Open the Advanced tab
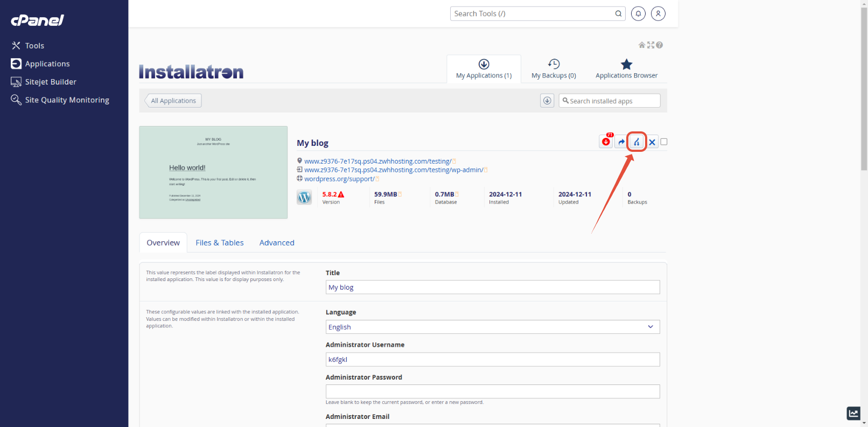 [277, 243]
